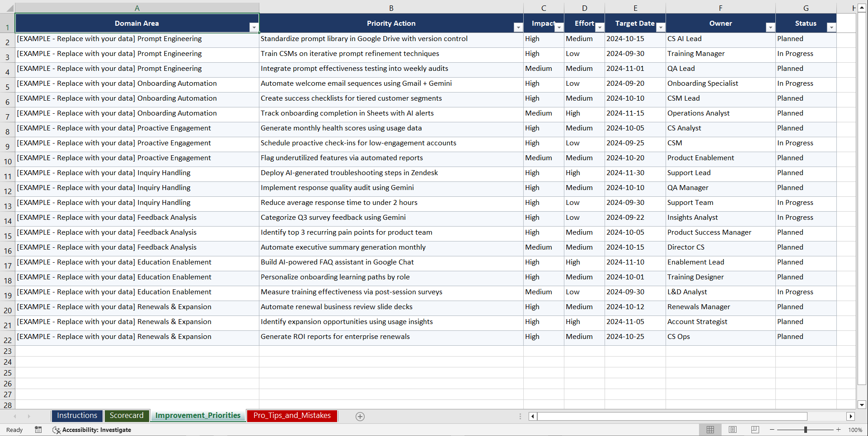Switch to Normal view in the status bar
The height and width of the screenshot is (436, 868).
(710, 430)
